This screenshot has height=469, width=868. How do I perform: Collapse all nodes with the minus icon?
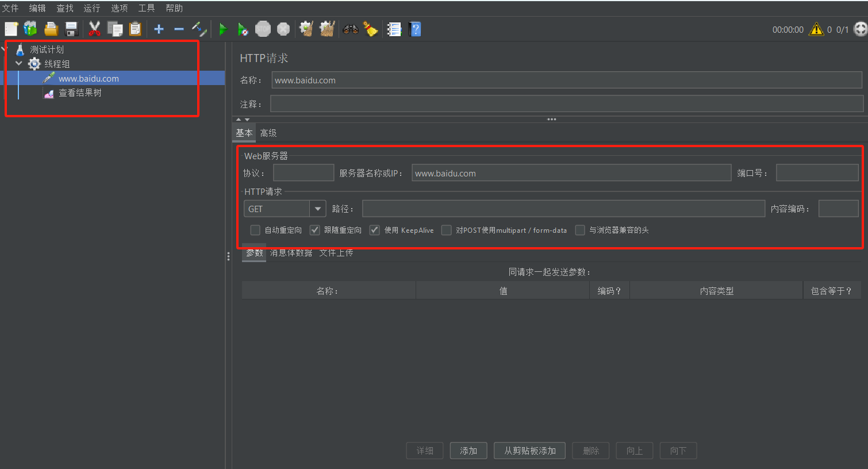(179, 29)
